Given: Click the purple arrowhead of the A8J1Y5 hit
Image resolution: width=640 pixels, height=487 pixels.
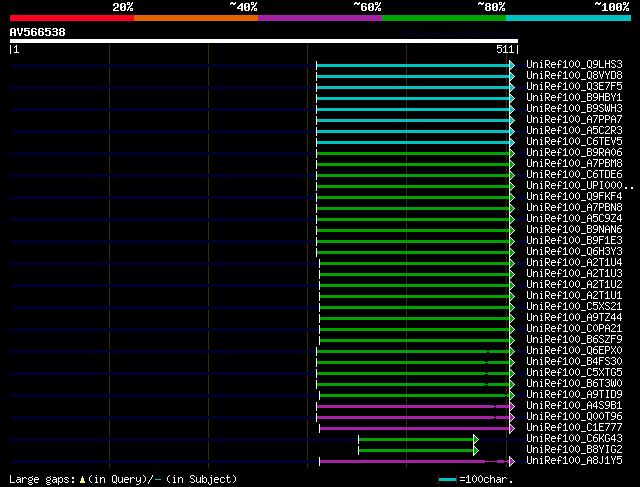Looking at the screenshot, I should [512, 461].
